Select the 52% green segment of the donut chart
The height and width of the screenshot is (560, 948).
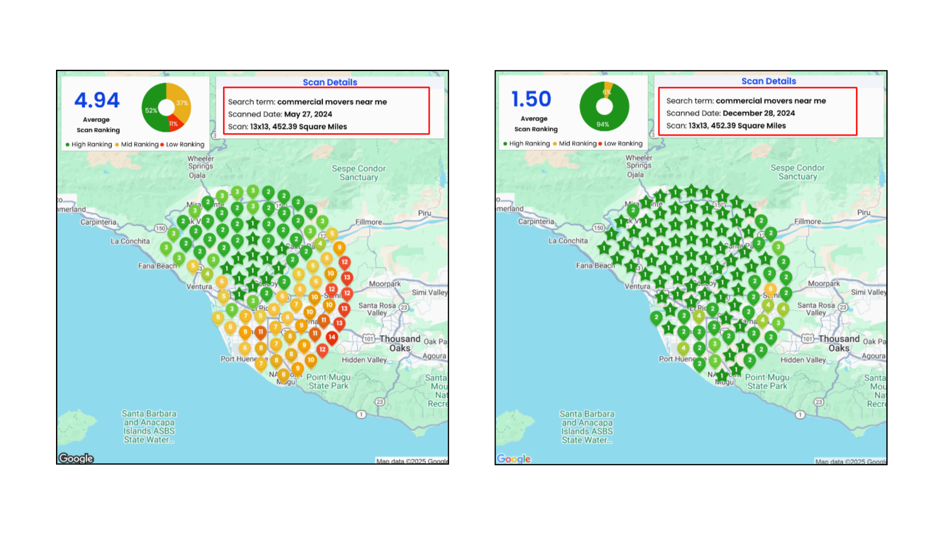pos(151,110)
